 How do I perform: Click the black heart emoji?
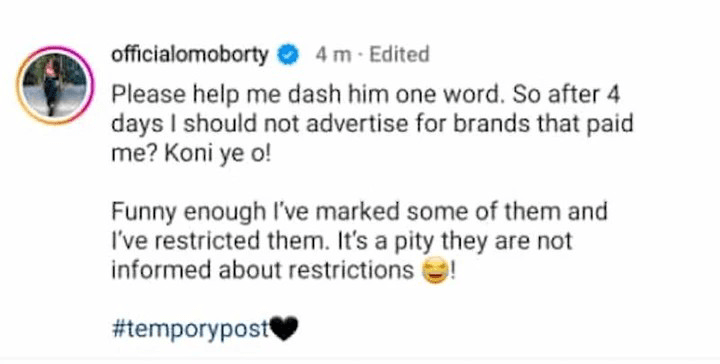tap(284, 329)
